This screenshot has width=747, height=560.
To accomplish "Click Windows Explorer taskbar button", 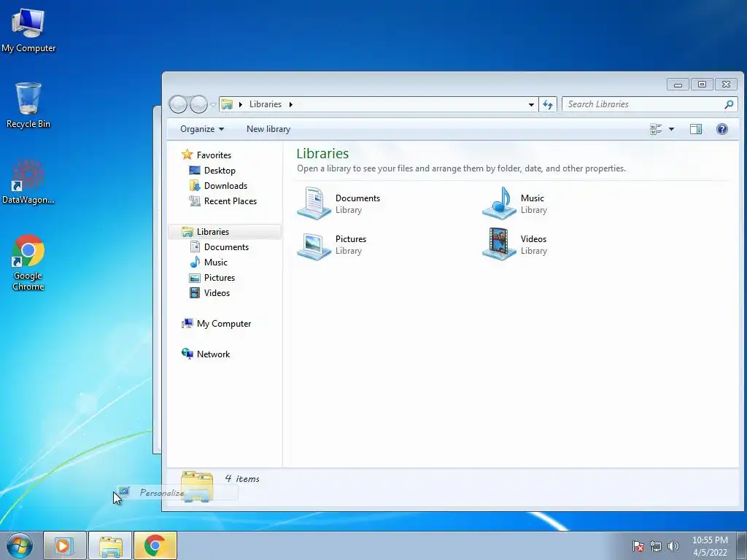I will (x=111, y=545).
